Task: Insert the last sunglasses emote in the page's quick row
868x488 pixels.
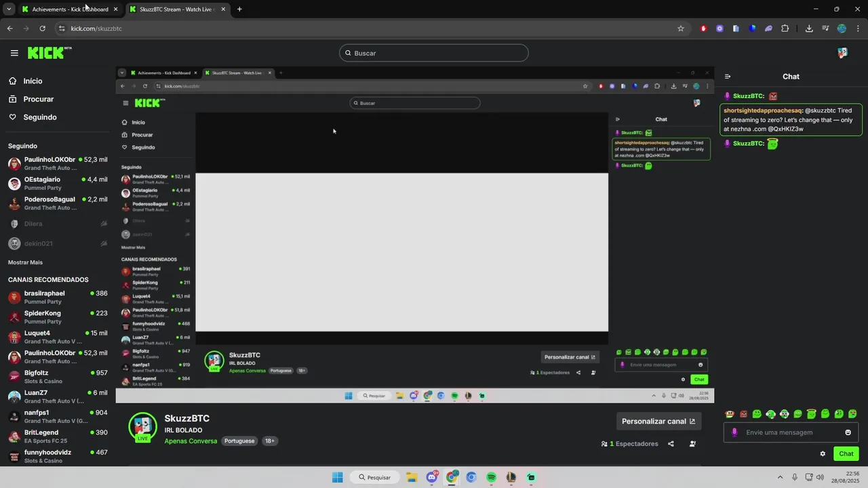Action: 852,414
